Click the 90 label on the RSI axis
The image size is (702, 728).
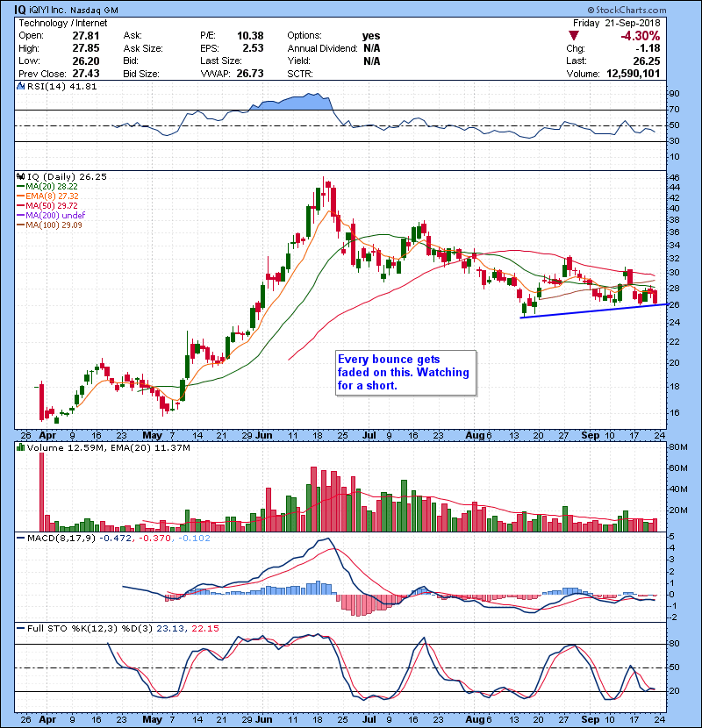[x=674, y=93]
